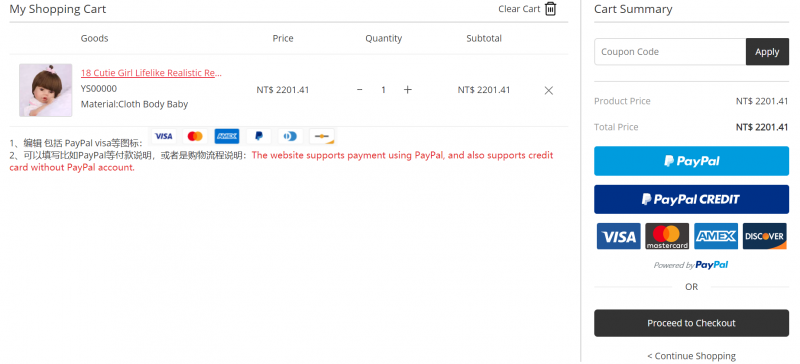Image resolution: width=800 pixels, height=364 pixels.
Task: Click the My Shopping Cart heading
Action: click(58, 9)
